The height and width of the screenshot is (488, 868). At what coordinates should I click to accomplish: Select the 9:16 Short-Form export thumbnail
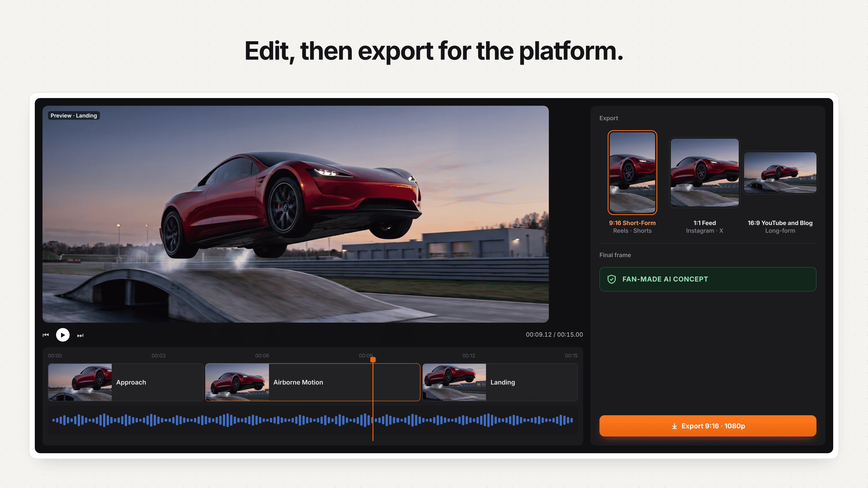(632, 172)
